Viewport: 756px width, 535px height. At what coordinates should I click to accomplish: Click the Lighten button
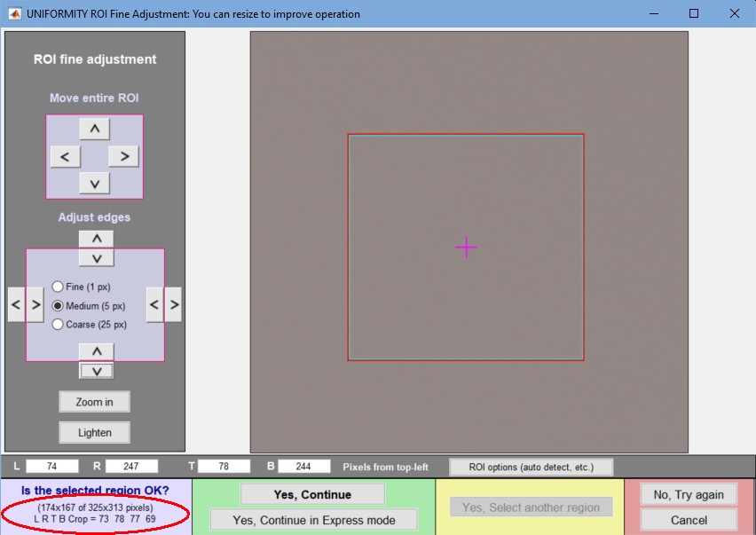(x=94, y=433)
